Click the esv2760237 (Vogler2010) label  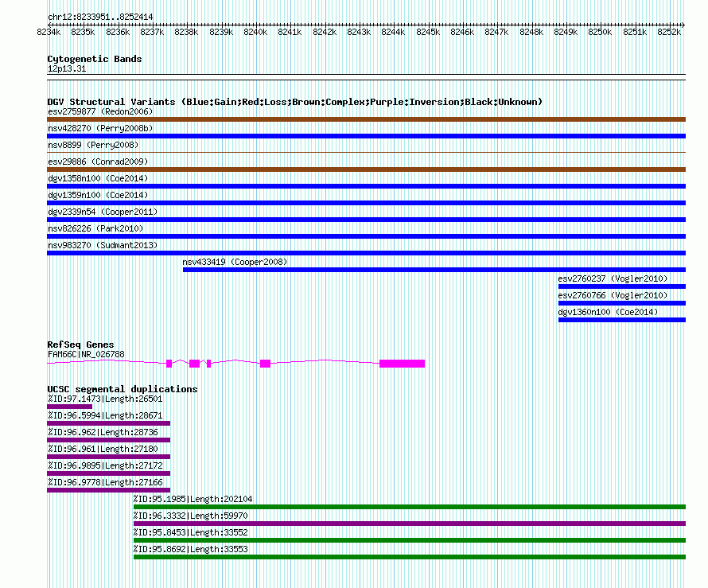(613, 278)
